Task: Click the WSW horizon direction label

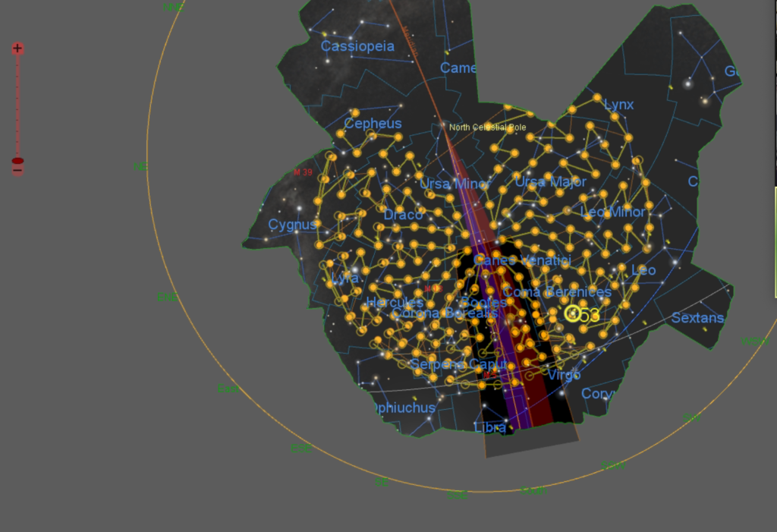Action: [755, 342]
